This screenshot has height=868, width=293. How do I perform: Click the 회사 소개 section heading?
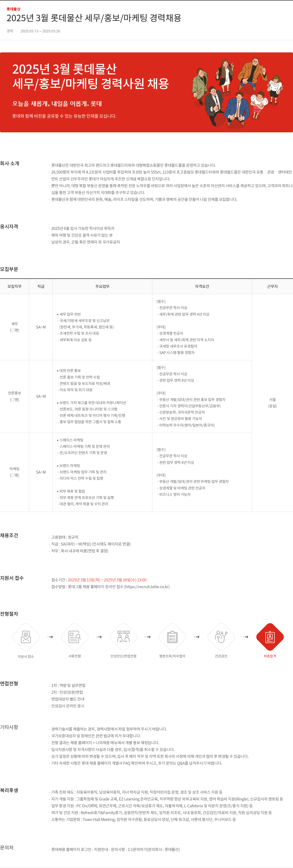click(x=10, y=164)
